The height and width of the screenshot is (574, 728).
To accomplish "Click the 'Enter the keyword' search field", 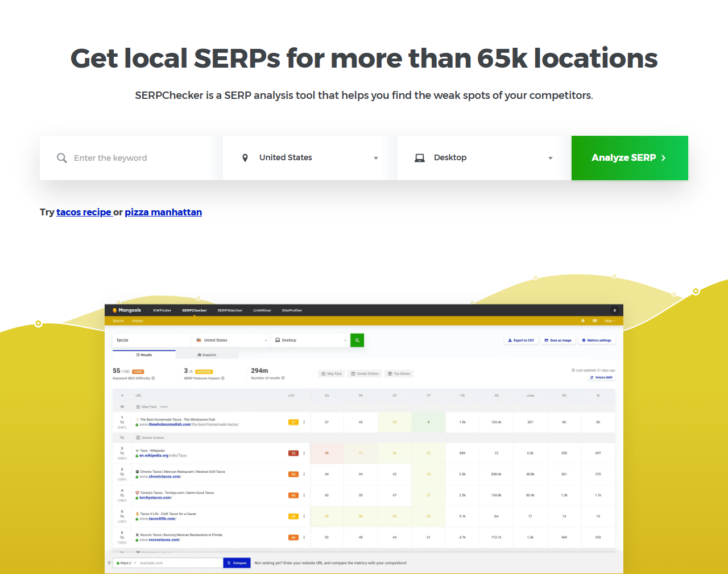I will [131, 158].
